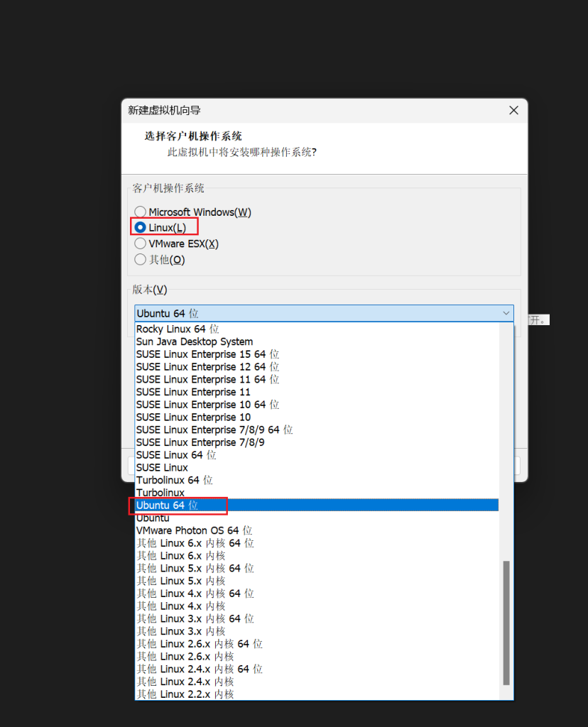The height and width of the screenshot is (727, 588).
Task: Pick Sun Java Desktop System entry
Action: [194, 341]
